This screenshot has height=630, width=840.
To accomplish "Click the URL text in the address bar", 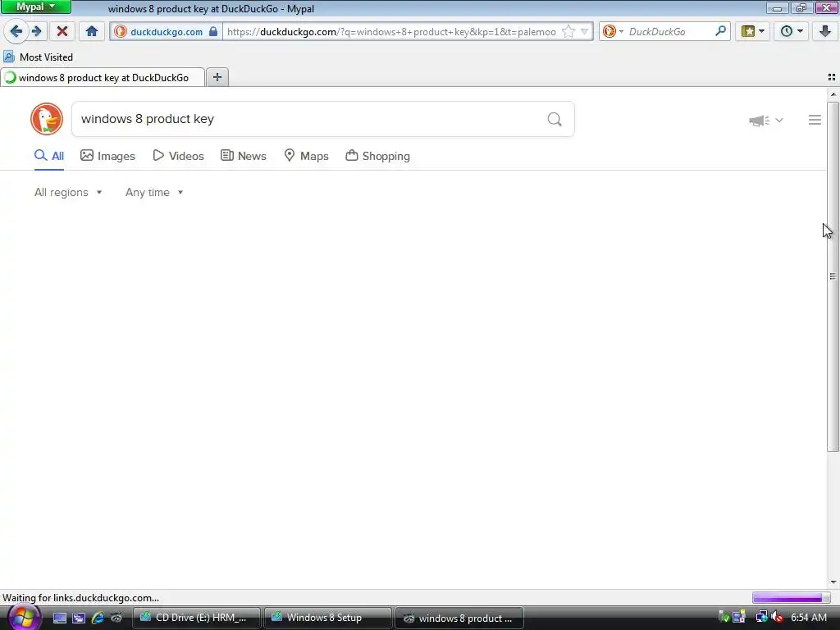I will 391,32.
